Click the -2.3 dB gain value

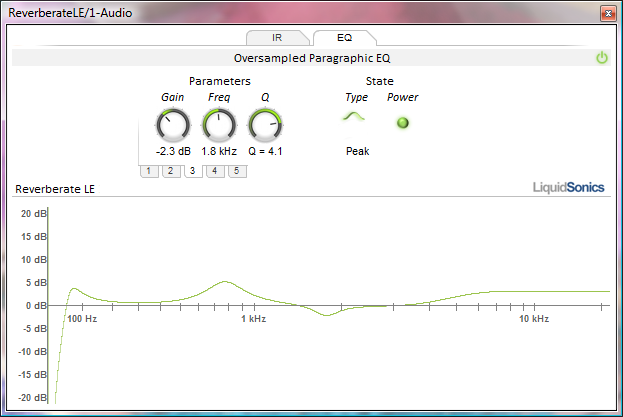(x=173, y=151)
